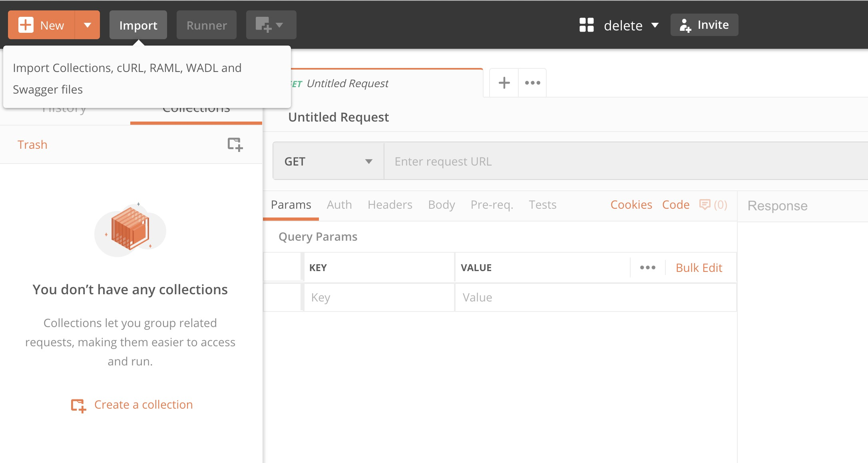868x463 pixels.
Task: Open the Trash link
Action: tap(32, 144)
